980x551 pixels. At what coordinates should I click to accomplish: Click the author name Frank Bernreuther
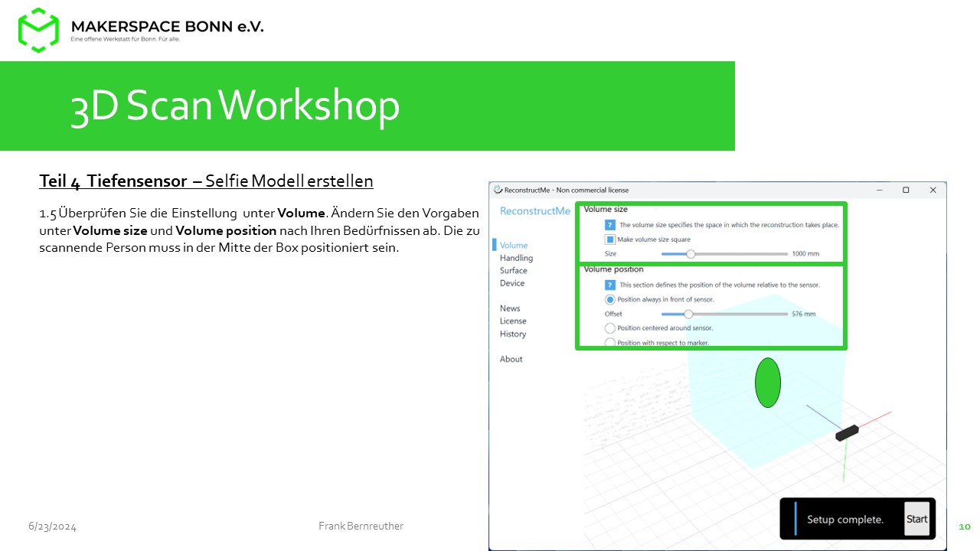[361, 526]
